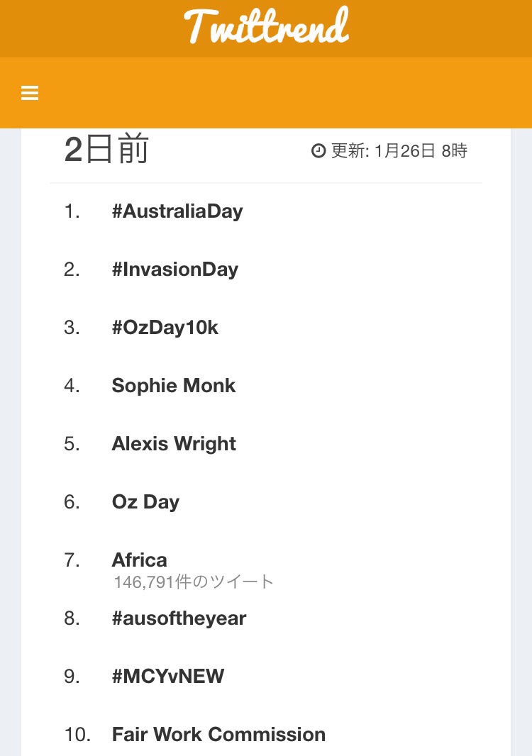Screen dimensions: 532x756
Task: Open the #MCYvNEW trend
Action: (x=168, y=677)
